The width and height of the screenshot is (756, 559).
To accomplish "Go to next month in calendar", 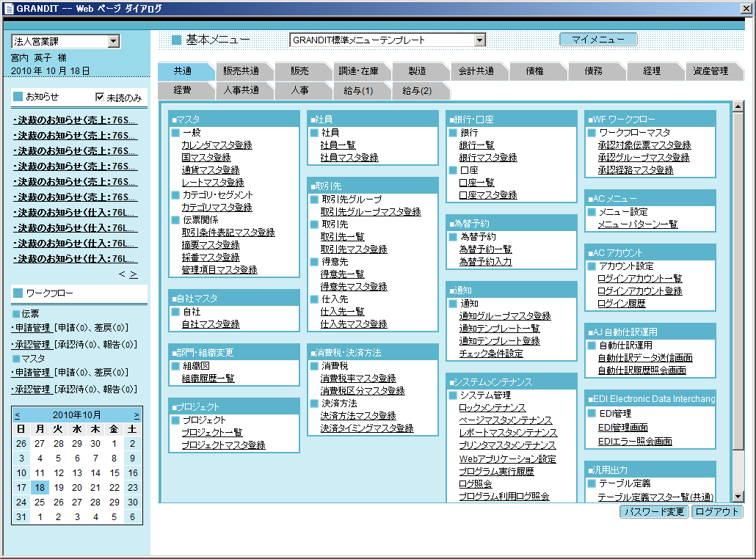I will (x=137, y=415).
